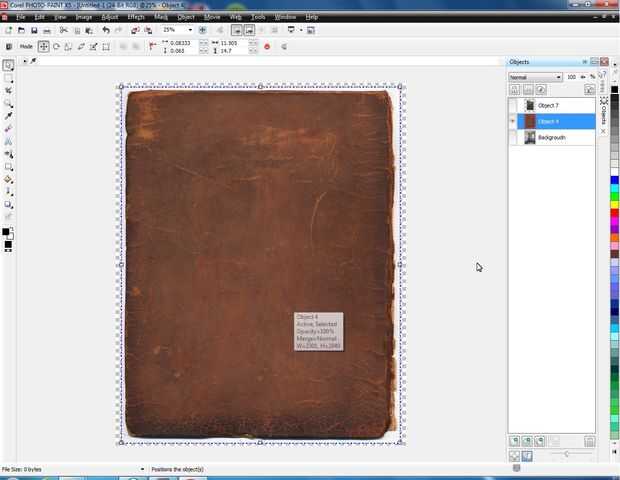The height and width of the screenshot is (480, 620).
Task: Open the File menu
Action: tap(21, 17)
